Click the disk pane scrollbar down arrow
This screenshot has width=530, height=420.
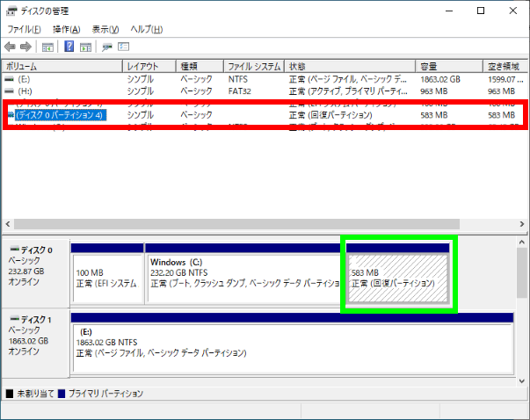pos(521,380)
